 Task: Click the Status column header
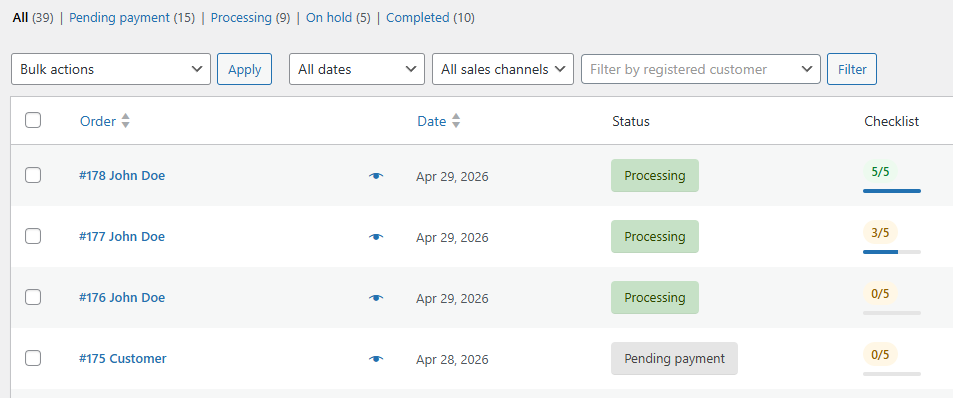pyautogui.click(x=631, y=121)
